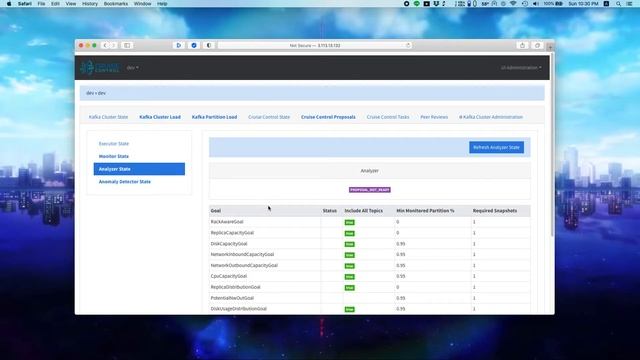Click the DiskUsageDistributionGoal row name
This screenshot has height=360, width=640.
coord(239,309)
